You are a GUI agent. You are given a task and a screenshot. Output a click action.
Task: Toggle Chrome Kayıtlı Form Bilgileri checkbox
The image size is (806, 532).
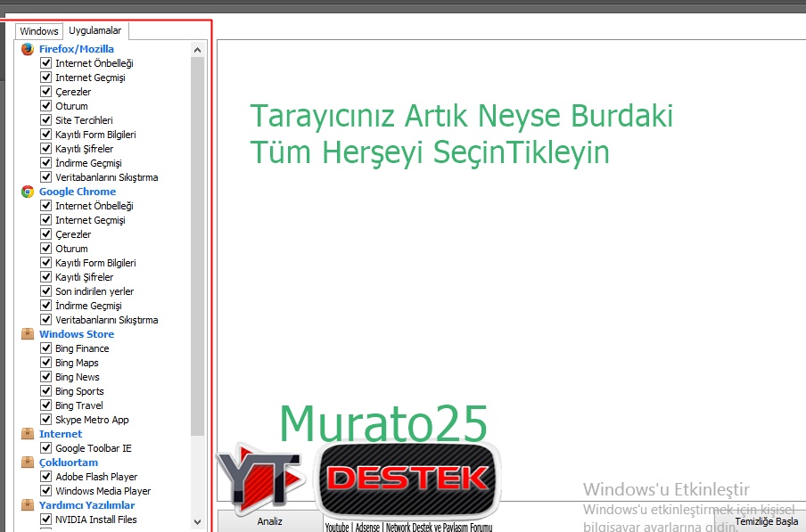[x=45, y=263]
